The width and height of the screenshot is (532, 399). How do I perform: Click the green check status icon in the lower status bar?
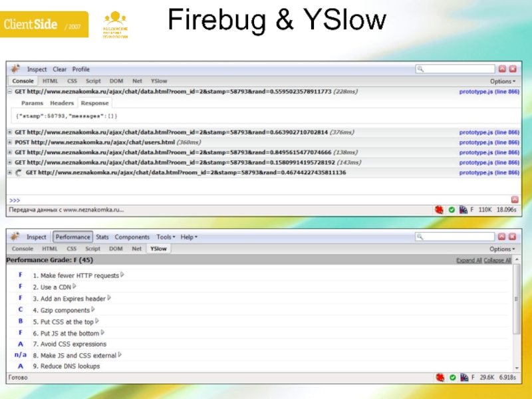click(x=453, y=377)
